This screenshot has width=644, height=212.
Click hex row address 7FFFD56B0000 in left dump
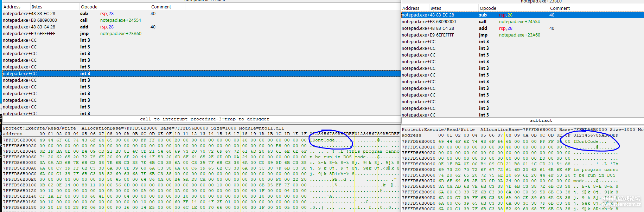[20, 140]
